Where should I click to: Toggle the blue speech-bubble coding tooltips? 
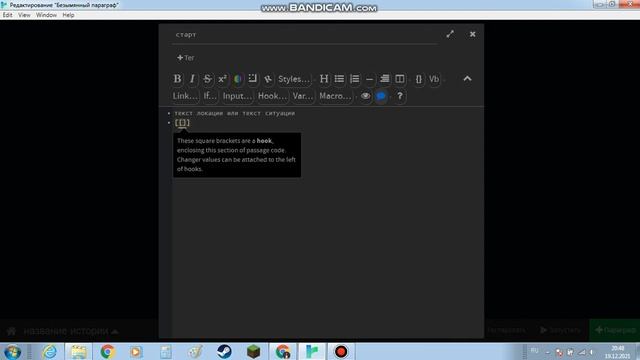(381, 96)
